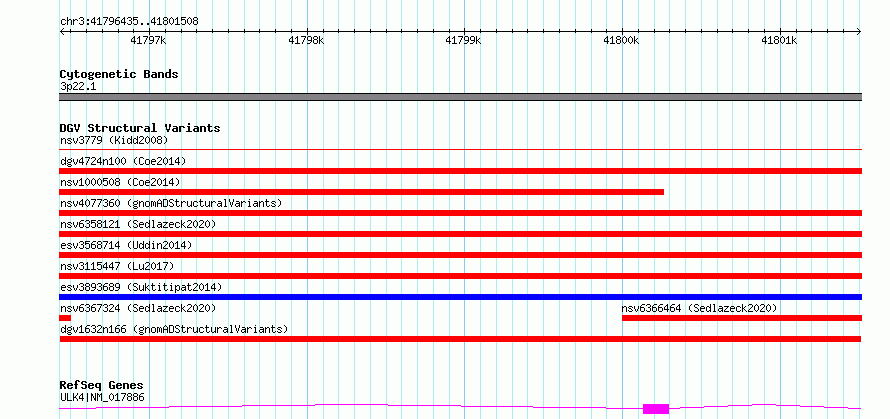Screen dimensions: 890x419
Task: Open the nsv3115447 (Lu2017) red bar
Action: (x=461, y=276)
